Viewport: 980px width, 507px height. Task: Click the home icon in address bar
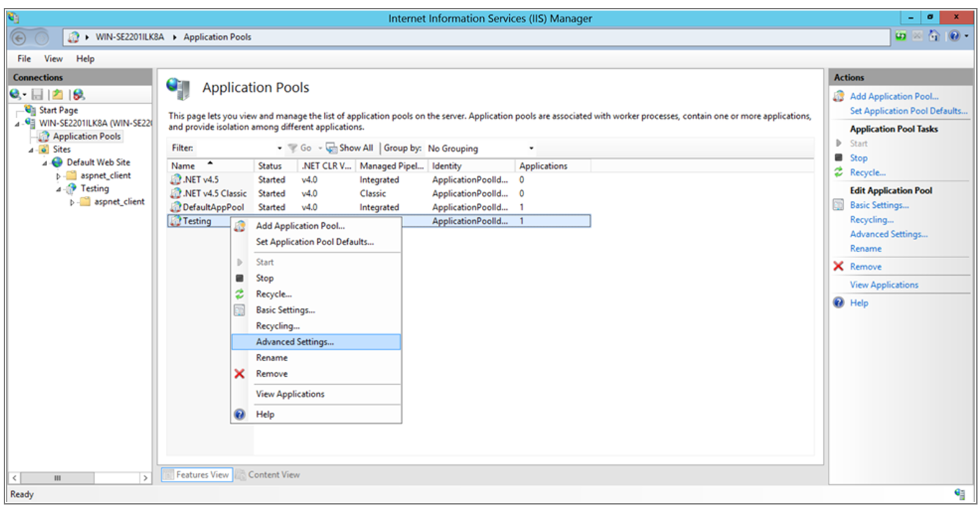tap(933, 37)
